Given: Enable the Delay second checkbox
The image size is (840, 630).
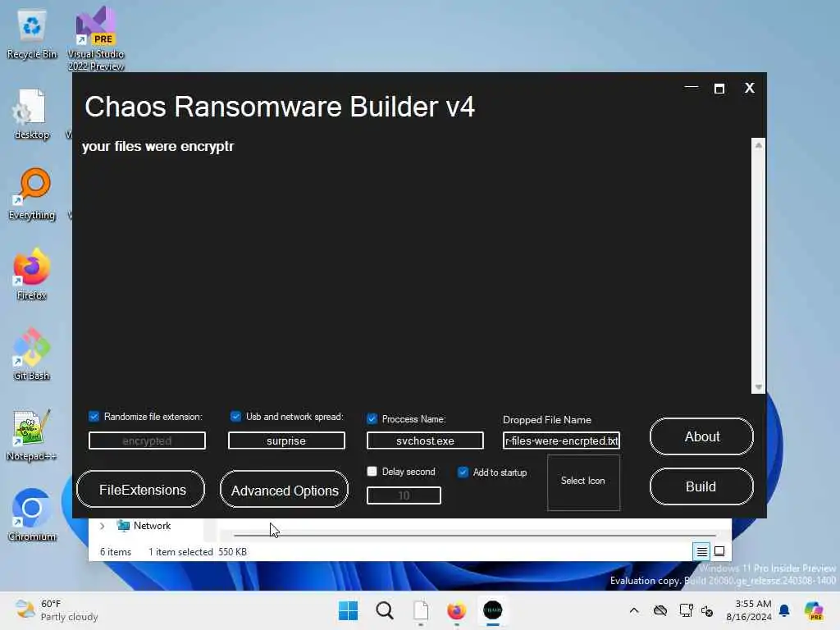Looking at the screenshot, I should tap(372, 472).
